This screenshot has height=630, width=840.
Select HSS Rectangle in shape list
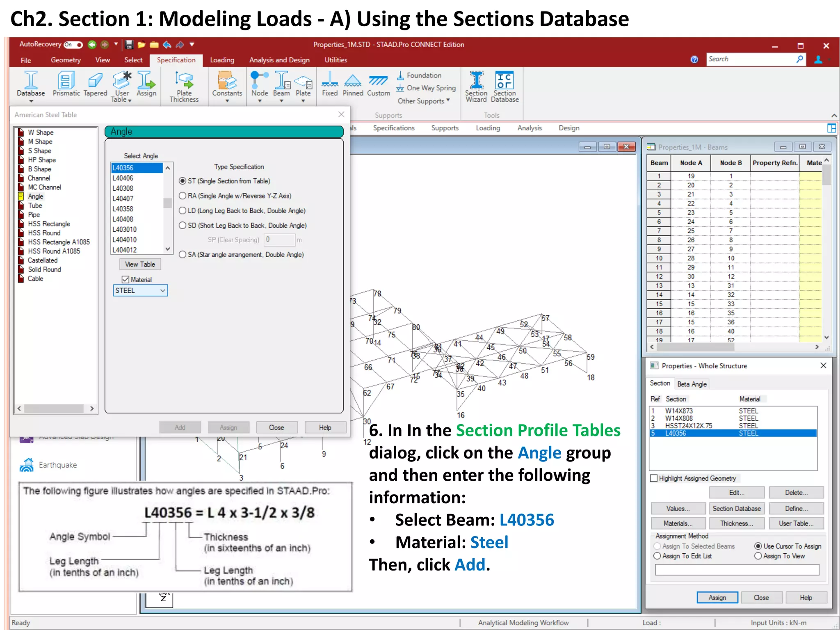coord(49,224)
